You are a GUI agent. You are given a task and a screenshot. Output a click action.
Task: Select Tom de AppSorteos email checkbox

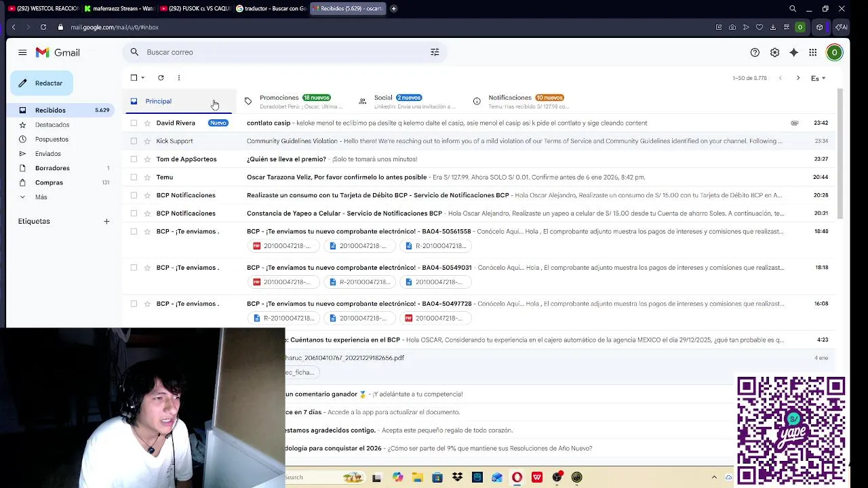pyautogui.click(x=134, y=159)
